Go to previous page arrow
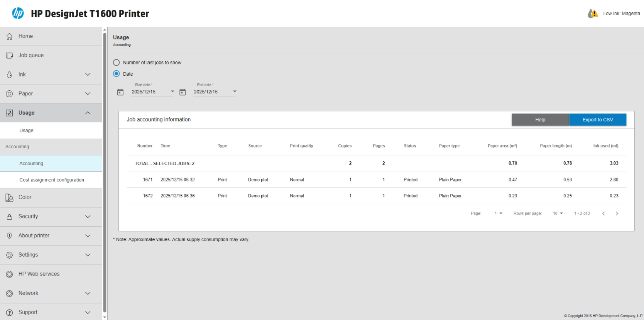 pos(603,213)
